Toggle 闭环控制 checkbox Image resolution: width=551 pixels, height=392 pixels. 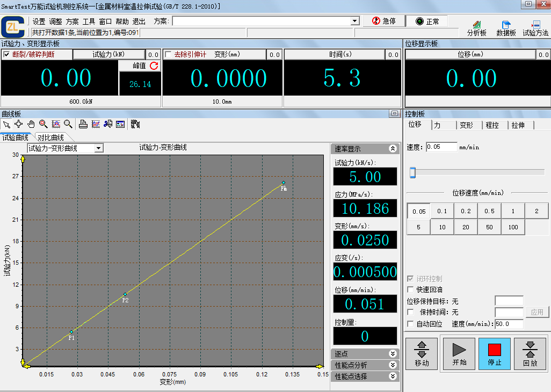410,279
